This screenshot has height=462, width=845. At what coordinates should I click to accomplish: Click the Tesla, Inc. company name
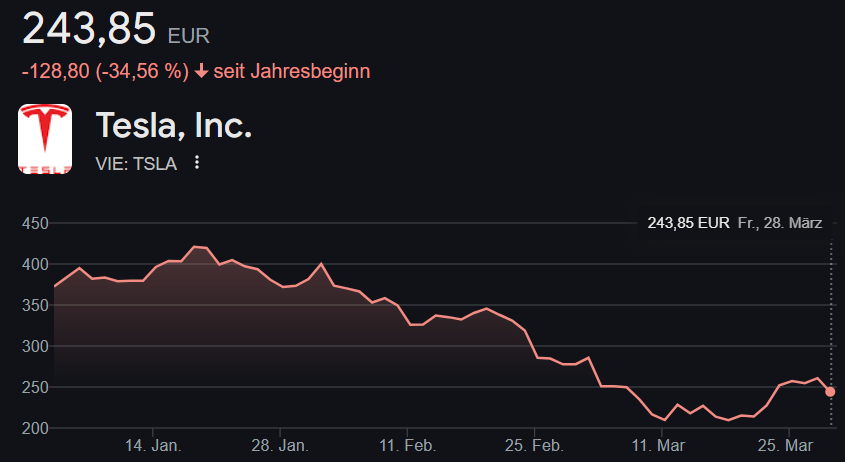(x=174, y=125)
